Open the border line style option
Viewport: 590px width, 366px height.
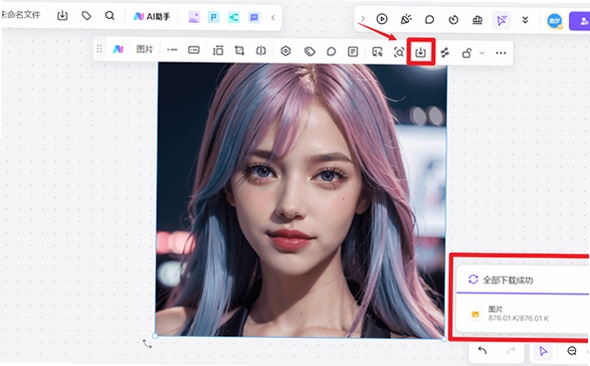click(172, 50)
